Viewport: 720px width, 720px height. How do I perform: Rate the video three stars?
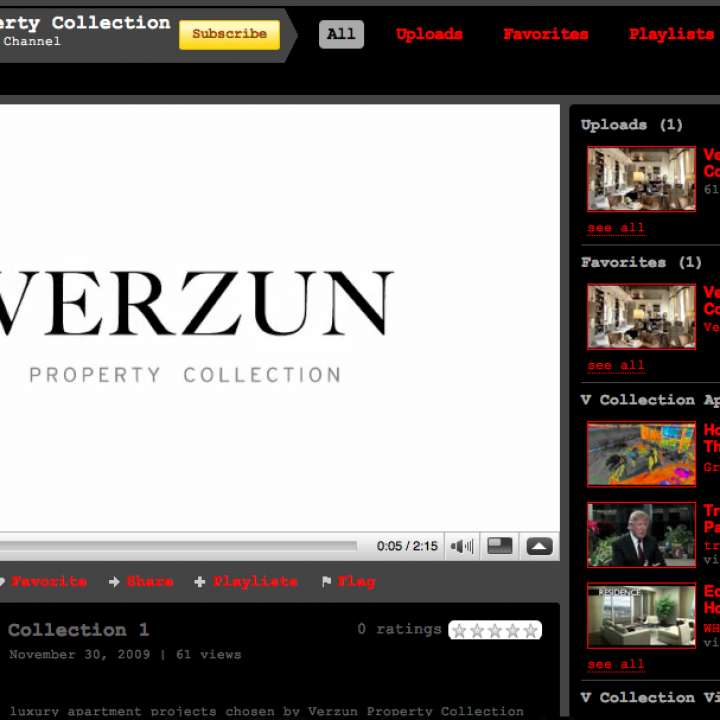(x=495, y=631)
